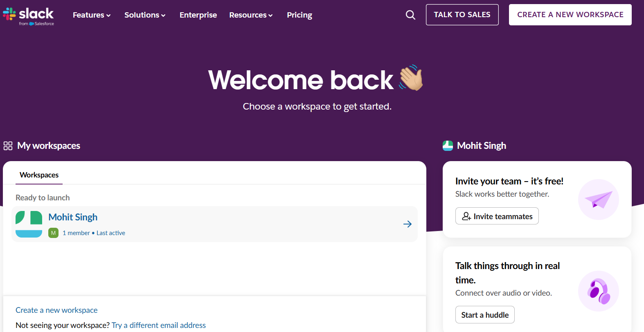Click the green M member avatar
The image size is (644, 332).
pyautogui.click(x=53, y=233)
